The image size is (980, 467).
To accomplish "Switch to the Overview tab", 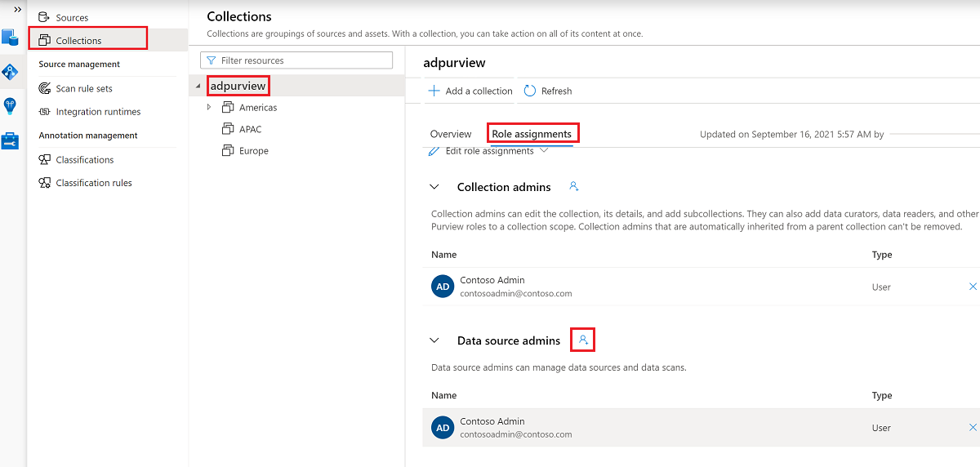I will coord(451,134).
